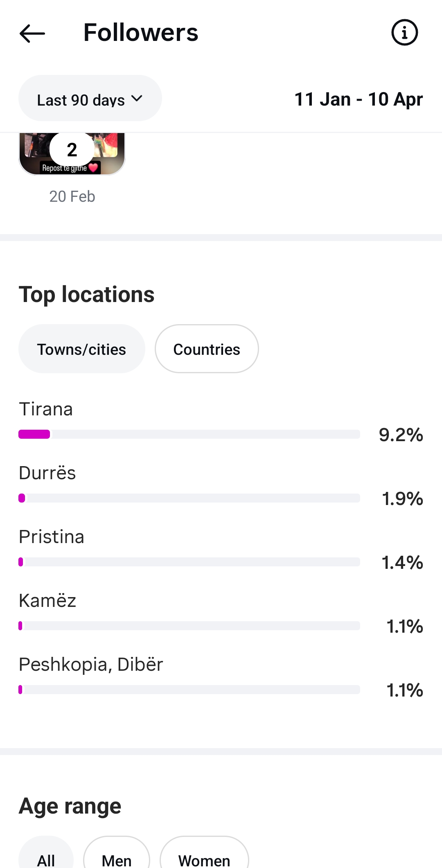Expand the Last 90 days dropdown
This screenshot has width=442, height=868.
click(x=90, y=99)
